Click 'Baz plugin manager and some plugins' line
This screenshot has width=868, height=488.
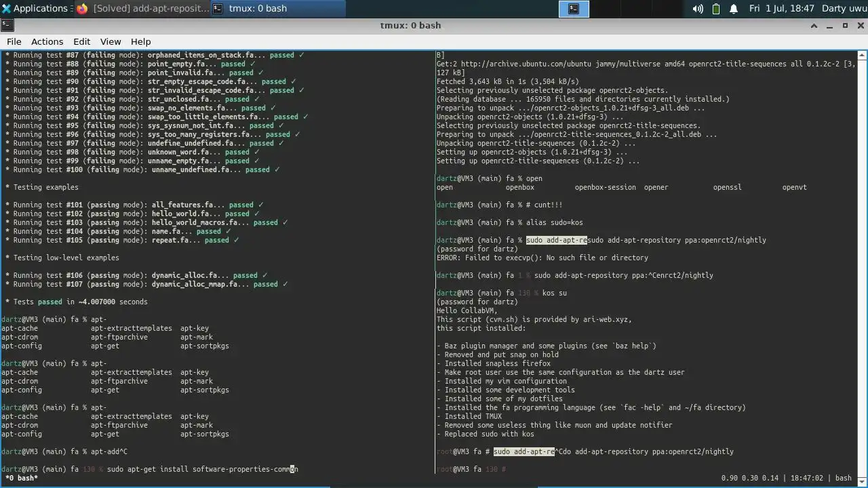547,346
